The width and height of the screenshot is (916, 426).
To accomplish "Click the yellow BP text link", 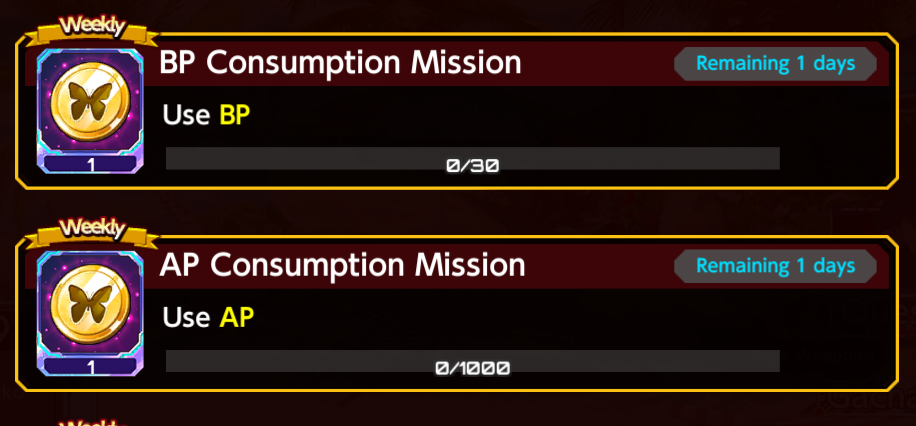I will click(x=235, y=115).
